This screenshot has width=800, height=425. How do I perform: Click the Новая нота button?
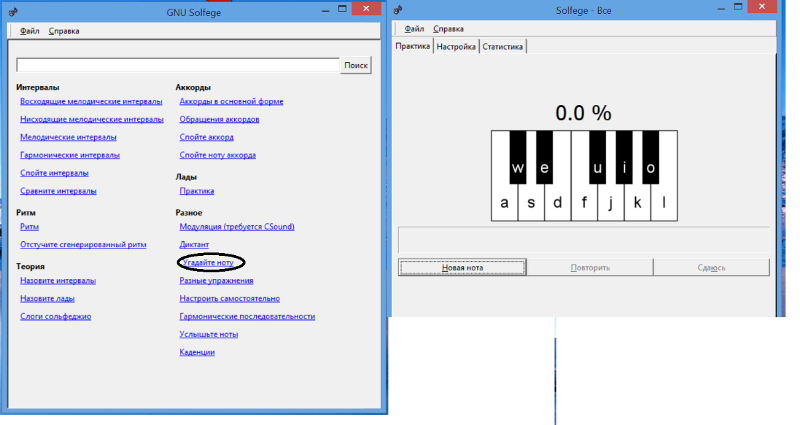462,267
